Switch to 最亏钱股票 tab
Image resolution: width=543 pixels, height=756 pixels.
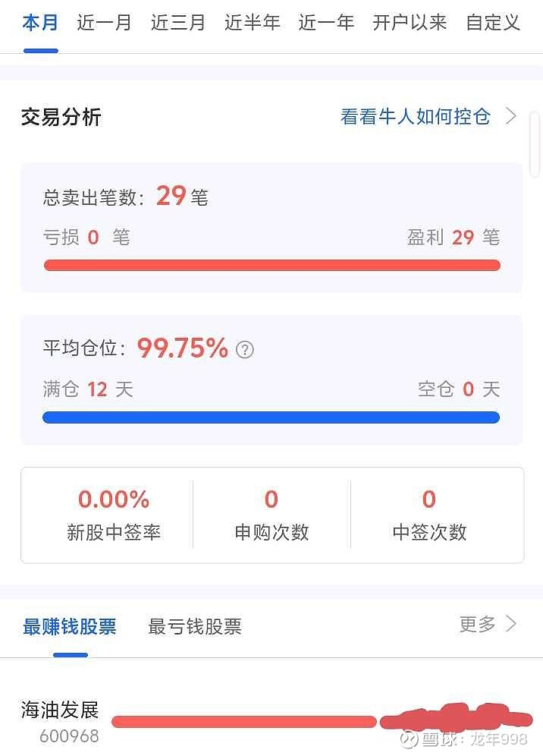click(195, 627)
